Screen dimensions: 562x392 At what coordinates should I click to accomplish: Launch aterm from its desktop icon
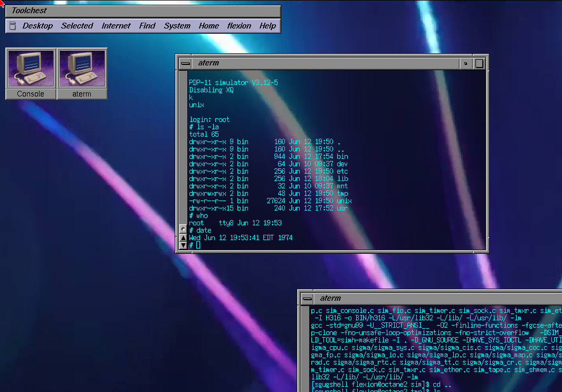tap(82, 69)
